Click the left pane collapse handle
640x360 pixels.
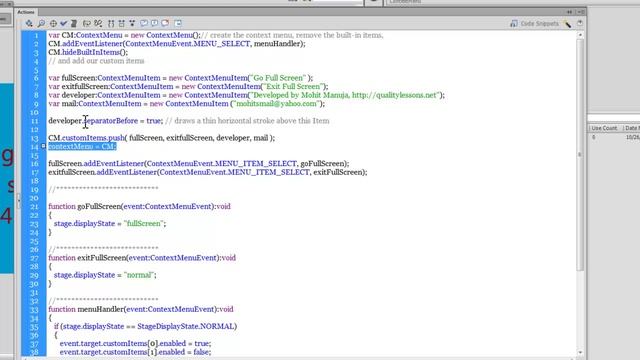pyautogui.click(x=18, y=201)
